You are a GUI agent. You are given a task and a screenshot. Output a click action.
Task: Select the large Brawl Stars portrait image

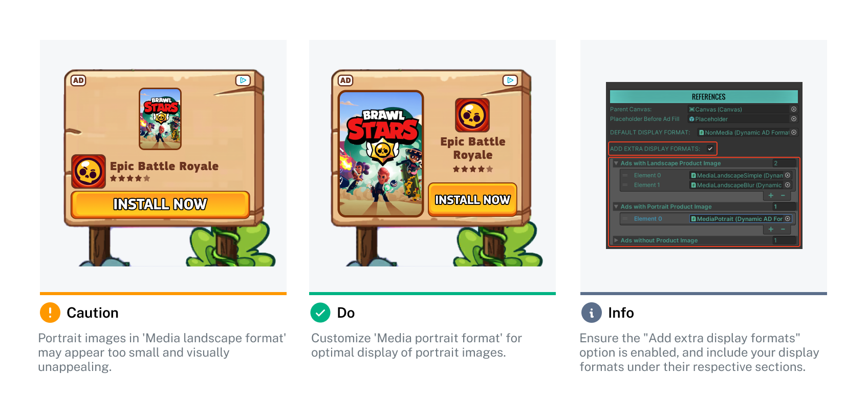381,154
